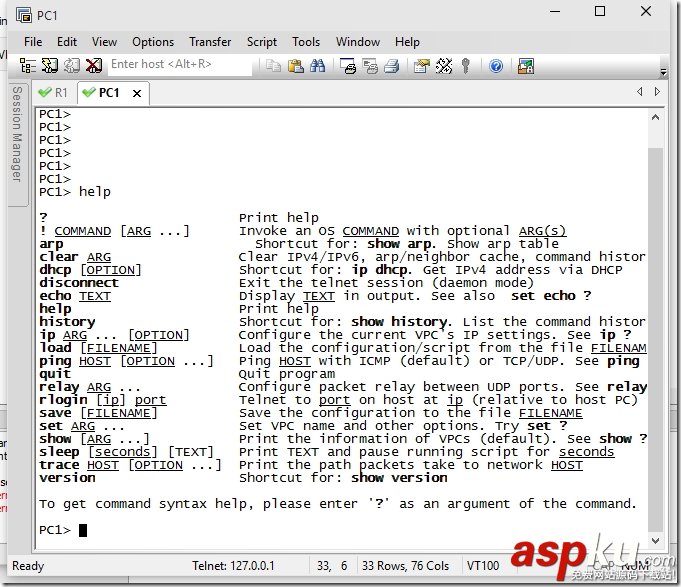Viewport: 681px width, 587px height.
Task: Click the 'history' command entry
Action: tap(67, 322)
